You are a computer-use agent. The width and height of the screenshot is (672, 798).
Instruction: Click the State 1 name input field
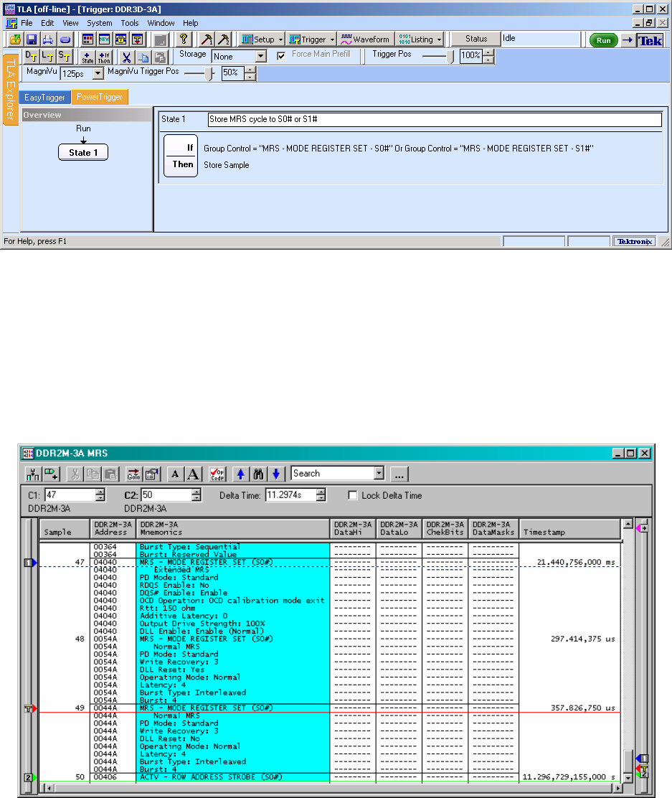point(435,120)
